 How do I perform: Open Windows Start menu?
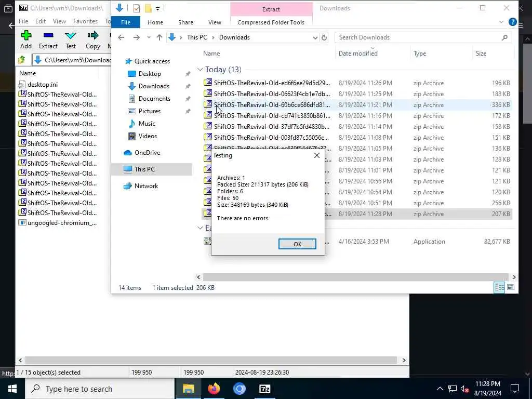click(x=12, y=389)
